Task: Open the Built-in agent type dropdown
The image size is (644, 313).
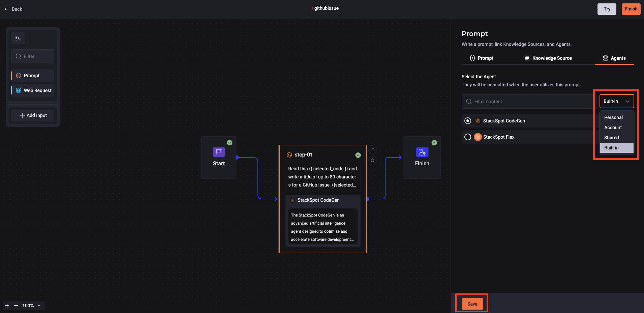Action: click(x=616, y=101)
